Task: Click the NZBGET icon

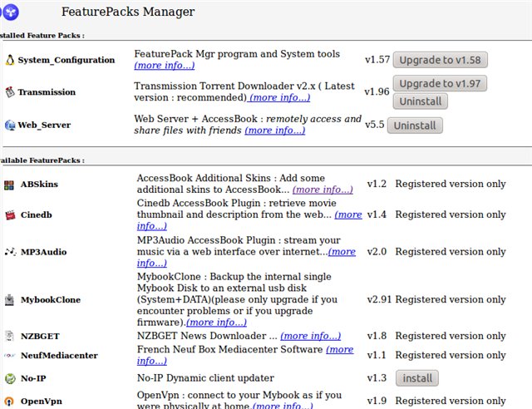Action: (10, 336)
